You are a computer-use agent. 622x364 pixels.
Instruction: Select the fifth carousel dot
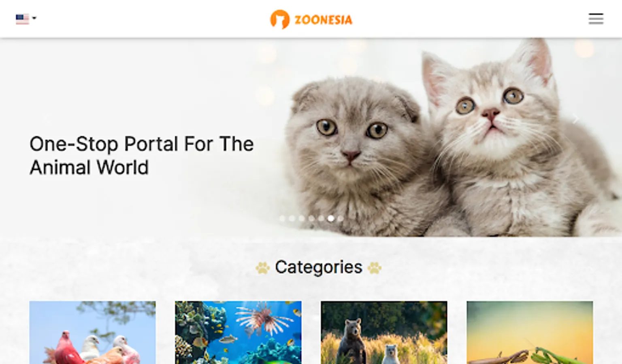pyautogui.click(x=321, y=218)
